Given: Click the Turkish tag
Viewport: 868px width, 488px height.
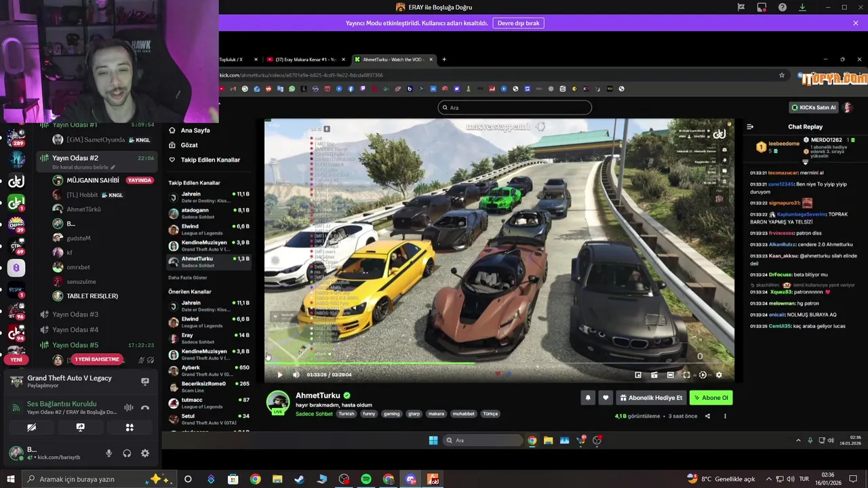Looking at the screenshot, I should coord(347,413).
